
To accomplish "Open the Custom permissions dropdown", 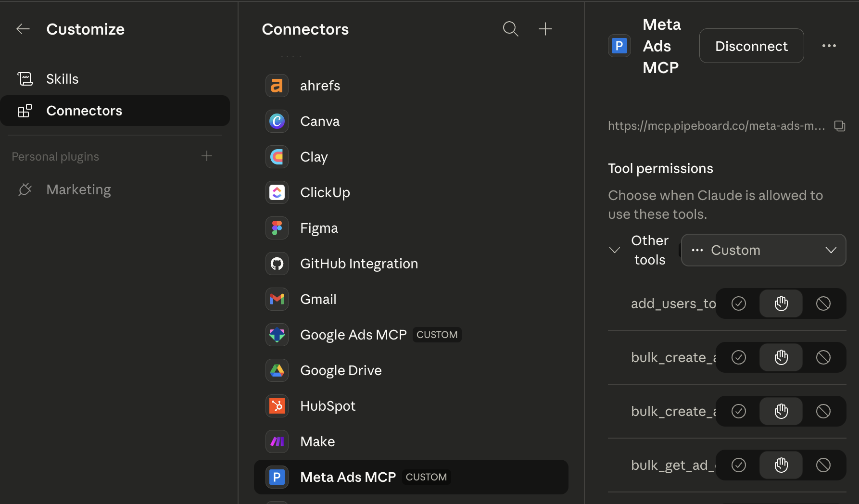I will pyautogui.click(x=763, y=250).
